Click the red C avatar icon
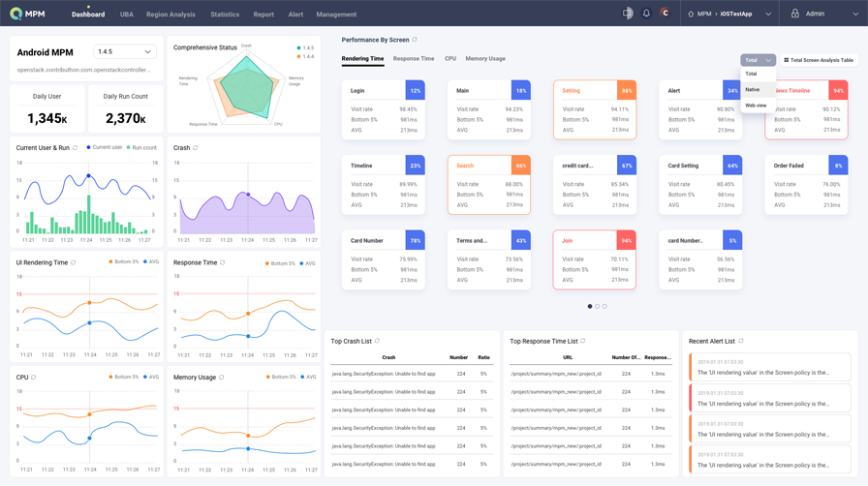The height and width of the screenshot is (486, 868). [665, 13]
